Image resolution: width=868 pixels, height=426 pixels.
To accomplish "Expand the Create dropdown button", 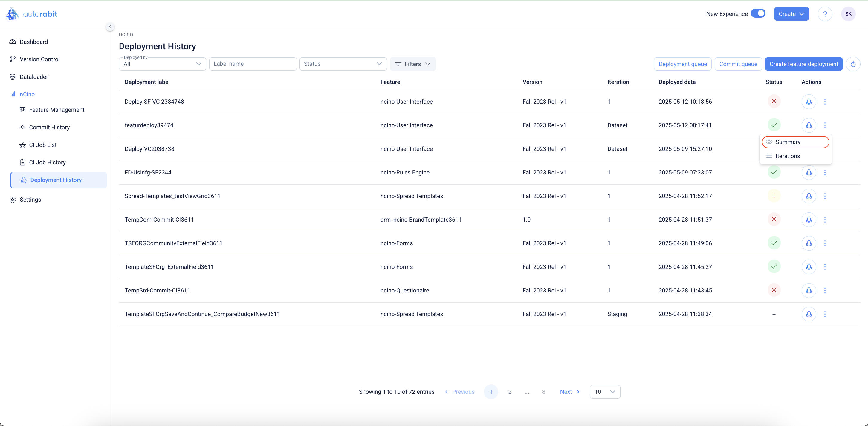I will [791, 14].
